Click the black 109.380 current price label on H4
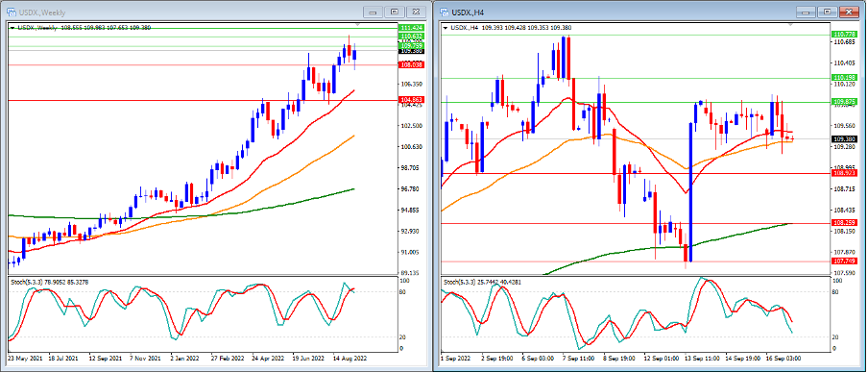This screenshot has height=373, width=868. 844,139
